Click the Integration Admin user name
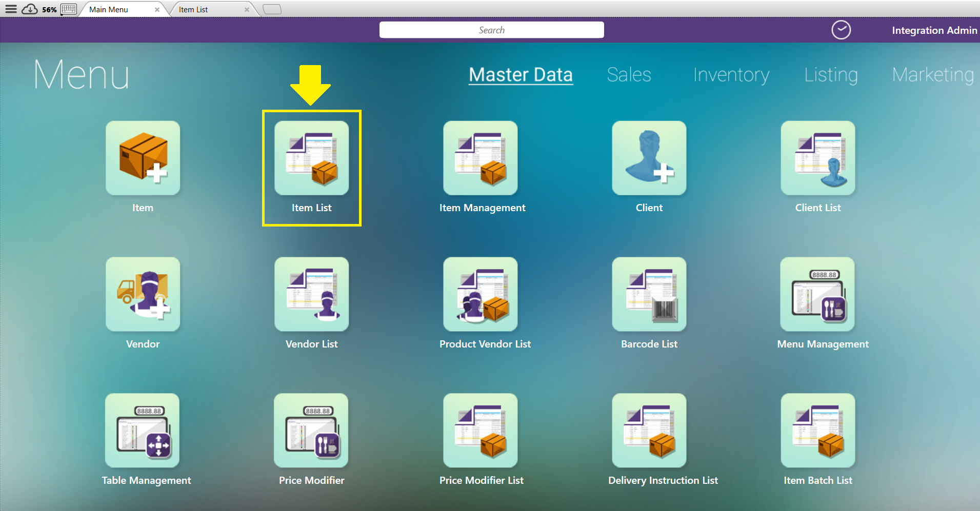 [x=934, y=30]
